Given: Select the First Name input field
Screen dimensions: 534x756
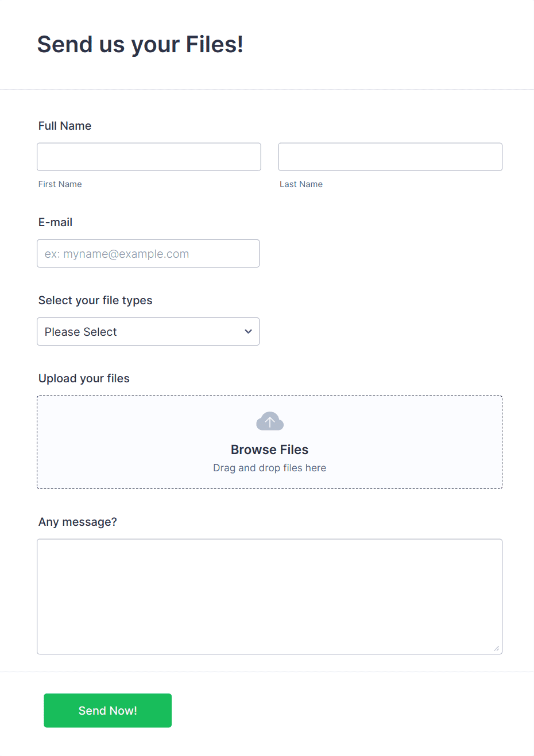Looking at the screenshot, I should [149, 157].
